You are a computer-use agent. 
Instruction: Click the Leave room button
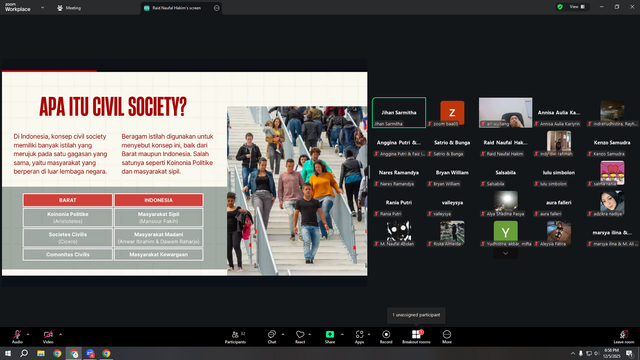[624, 337]
